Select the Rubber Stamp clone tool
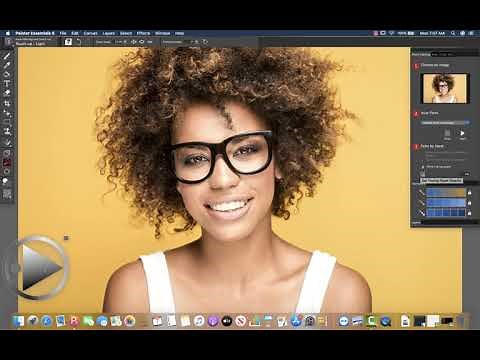The height and width of the screenshot is (360, 480). point(7,131)
